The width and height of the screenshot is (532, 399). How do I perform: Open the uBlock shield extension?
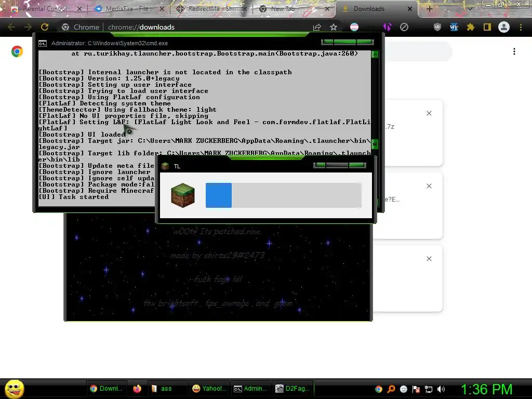pos(437,27)
